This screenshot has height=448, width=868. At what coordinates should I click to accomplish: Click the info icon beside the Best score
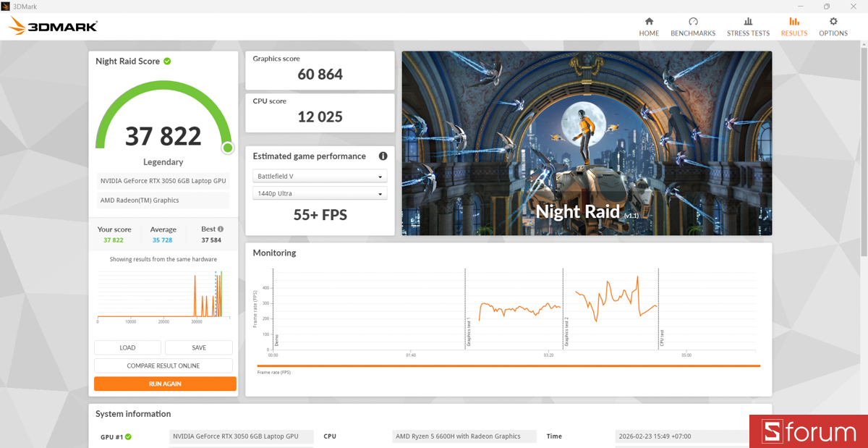tap(219, 228)
